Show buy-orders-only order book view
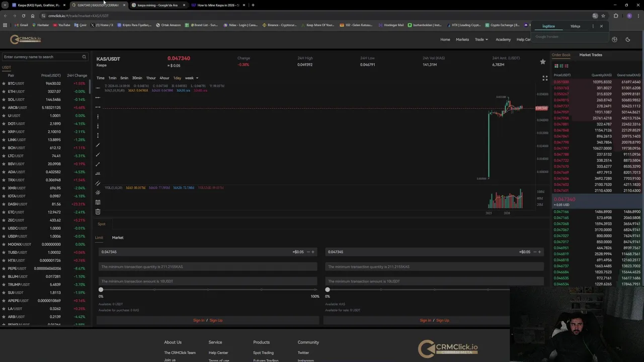This screenshot has height=362, width=644. pyautogui.click(x=561, y=66)
